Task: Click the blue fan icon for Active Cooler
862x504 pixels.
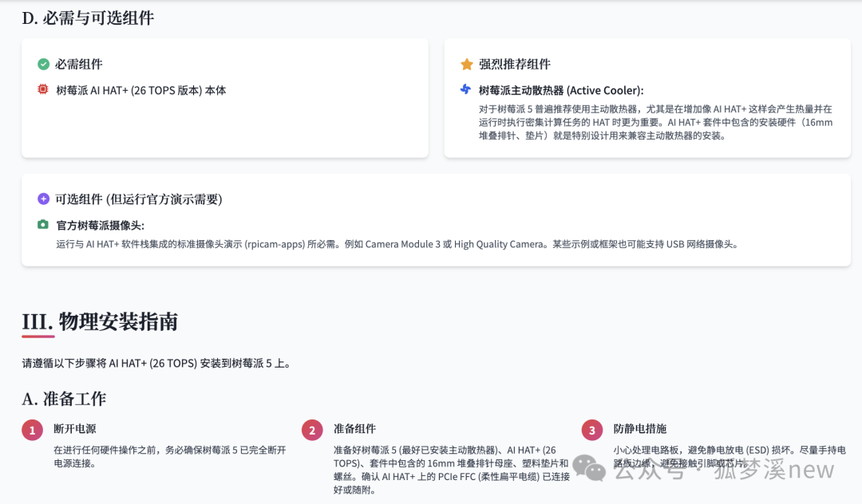Action: [466, 90]
